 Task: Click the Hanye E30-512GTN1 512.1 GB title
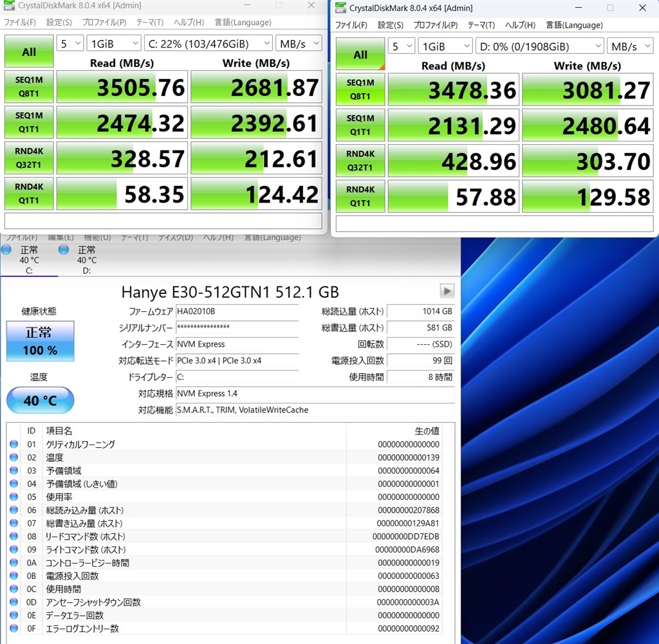230,292
